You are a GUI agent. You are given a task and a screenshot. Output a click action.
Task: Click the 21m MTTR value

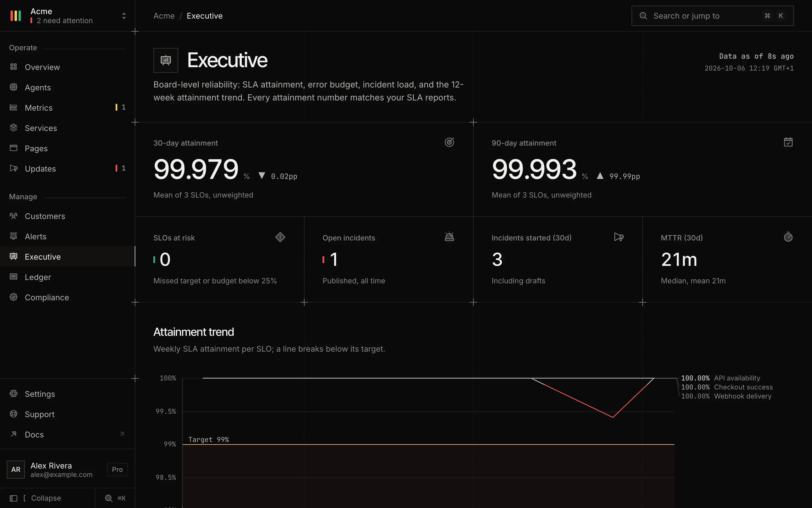(679, 259)
